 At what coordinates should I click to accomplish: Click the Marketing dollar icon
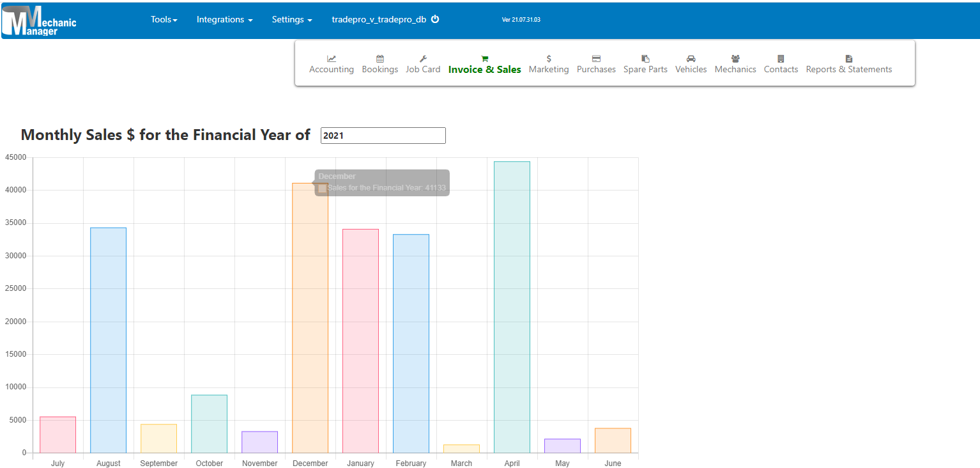pos(549,58)
